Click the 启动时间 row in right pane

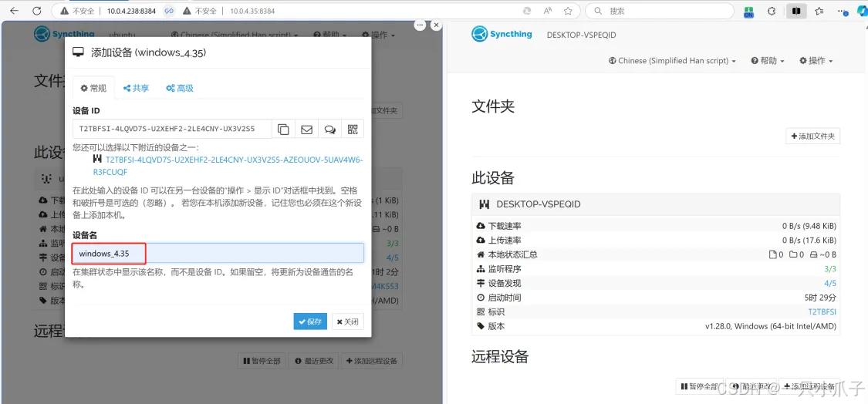pos(655,298)
